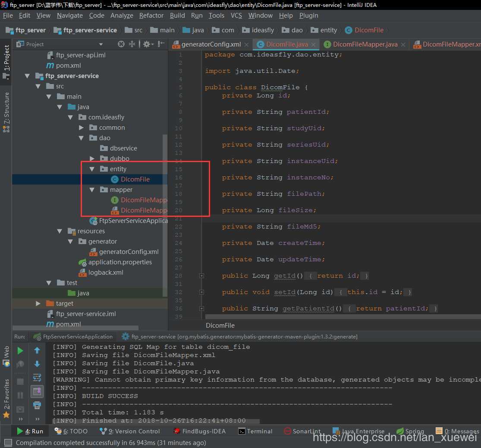Toggle scroll to end icon in Run panel
This screenshot has height=448, width=481.
pyautogui.click(x=37, y=391)
